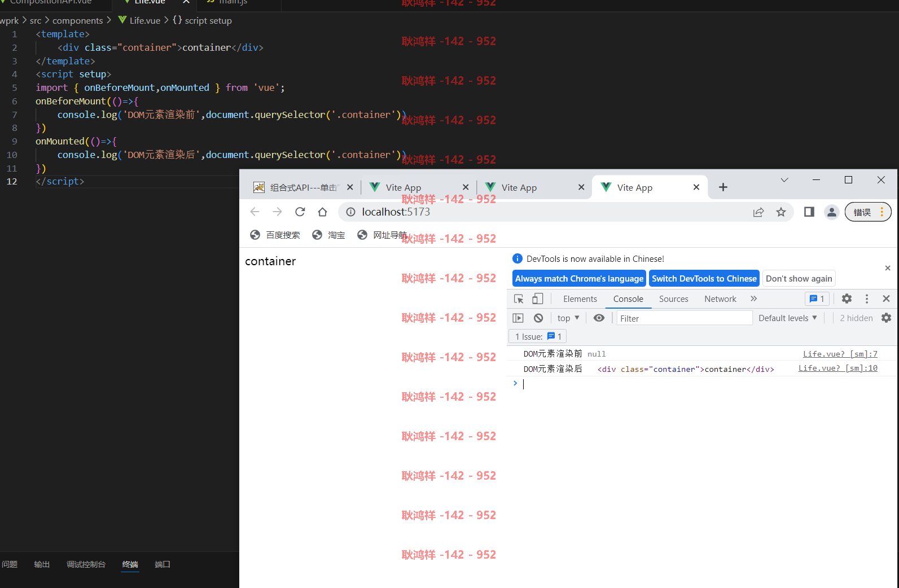Open source link Life.vue line 10

click(837, 368)
